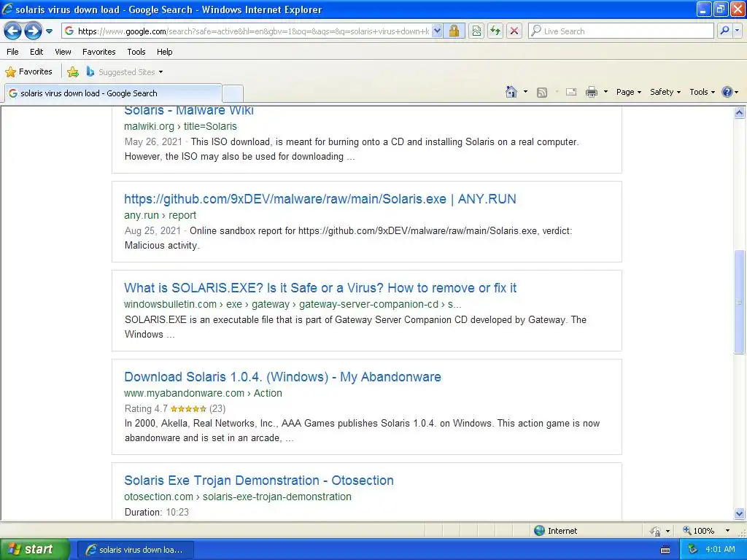Click the Rating 4.7 stars

[x=188, y=408]
